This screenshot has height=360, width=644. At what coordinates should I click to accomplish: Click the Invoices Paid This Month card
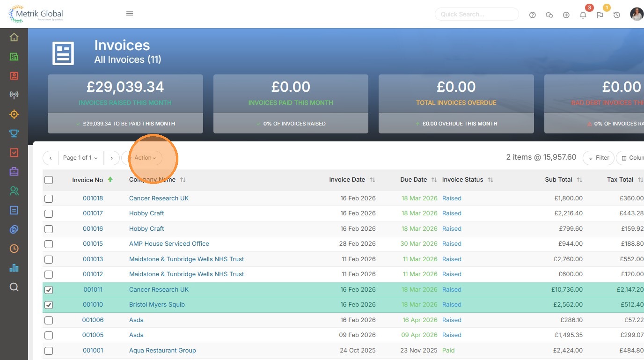pos(291,104)
